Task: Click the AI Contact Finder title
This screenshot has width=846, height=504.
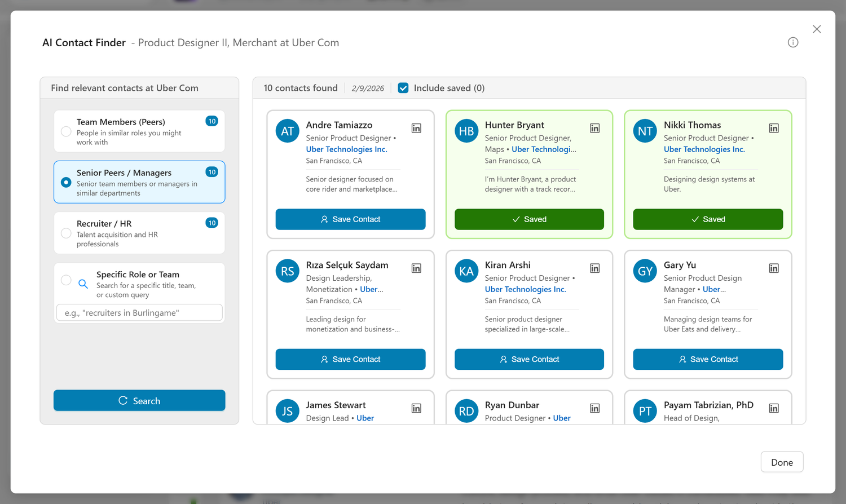Action: tap(84, 43)
